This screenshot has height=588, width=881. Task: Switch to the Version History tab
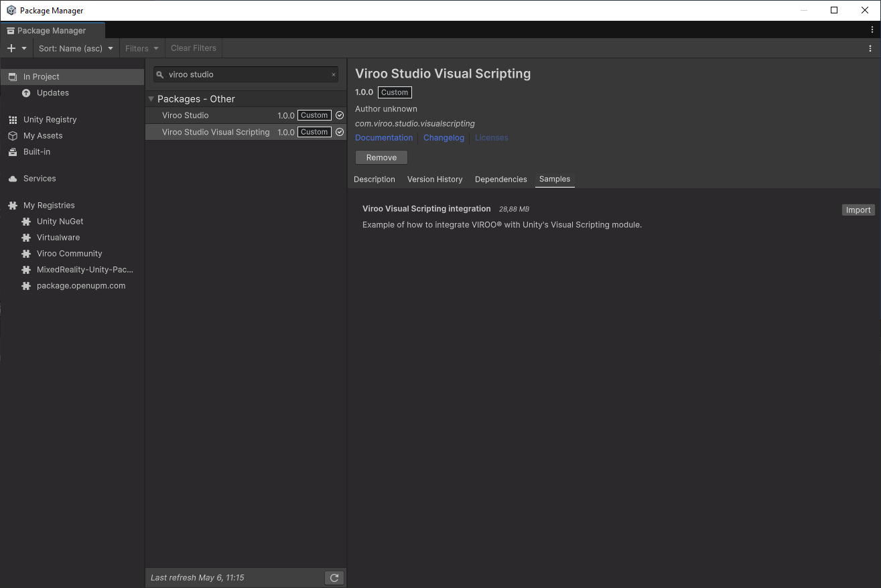tap(434, 179)
